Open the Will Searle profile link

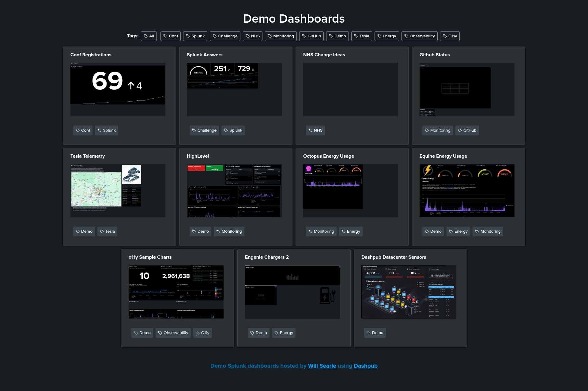click(x=322, y=366)
